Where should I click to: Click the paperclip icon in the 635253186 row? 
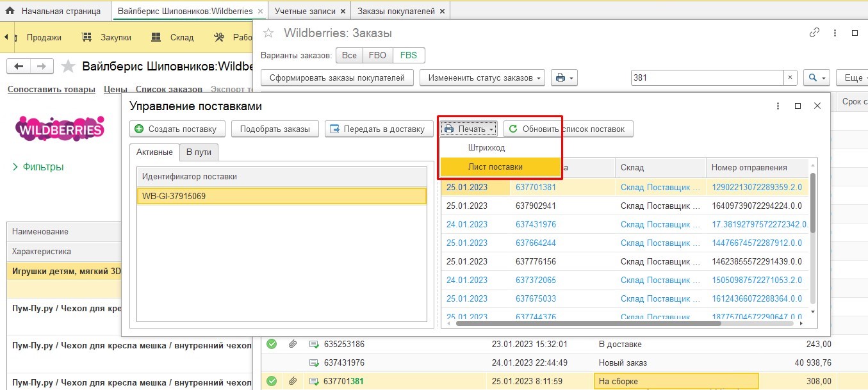(x=292, y=344)
